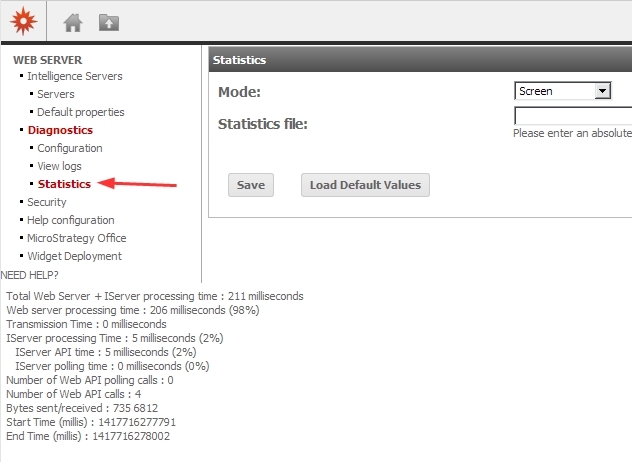Open Widget Deployment page
632x462 pixels.
(x=74, y=256)
